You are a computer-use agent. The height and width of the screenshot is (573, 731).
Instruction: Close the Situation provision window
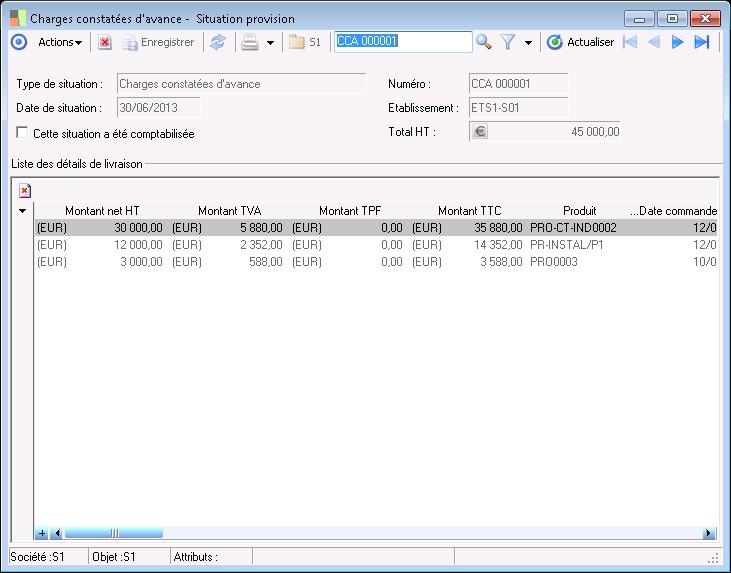pos(705,19)
